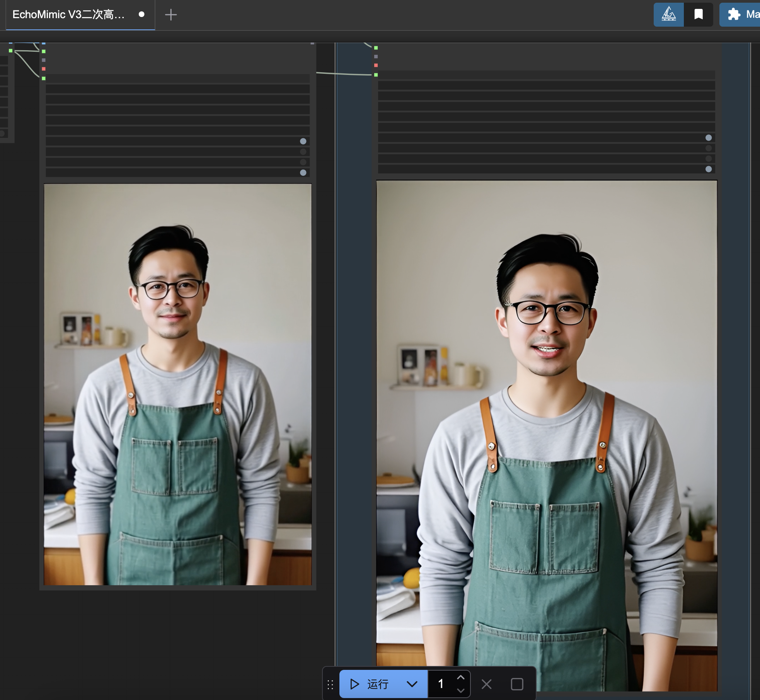
Task: Toggle the top bright circle in left node
Action: pos(303,141)
